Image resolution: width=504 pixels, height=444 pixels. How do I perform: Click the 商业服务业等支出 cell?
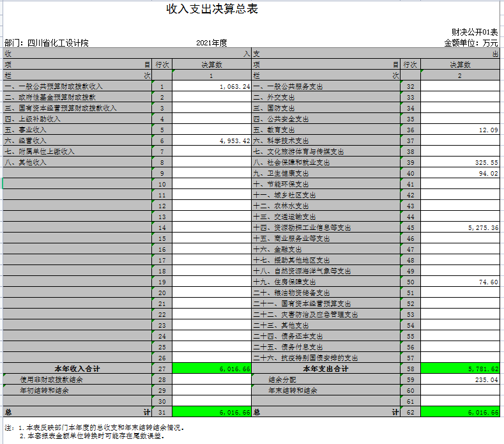(x=326, y=238)
